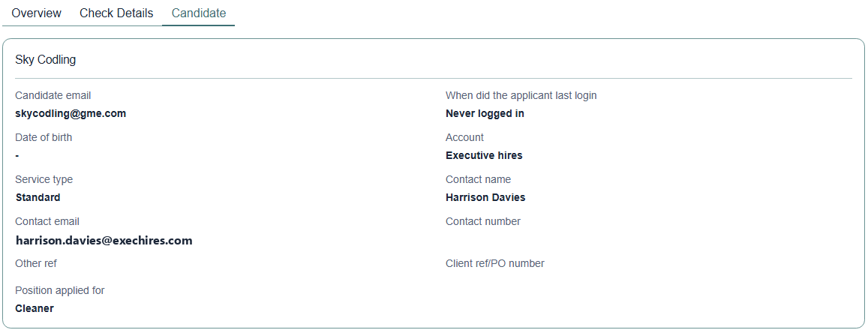This screenshot has height=333, width=868.
Task: Click the Other ref label
Action: (36, 263)
